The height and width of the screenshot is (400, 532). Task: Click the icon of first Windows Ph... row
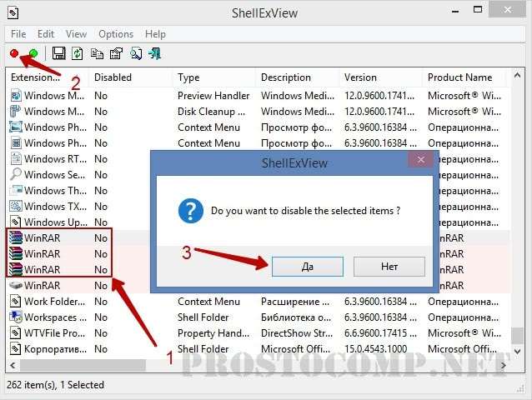pyautogui.click(x=16, y=127)
